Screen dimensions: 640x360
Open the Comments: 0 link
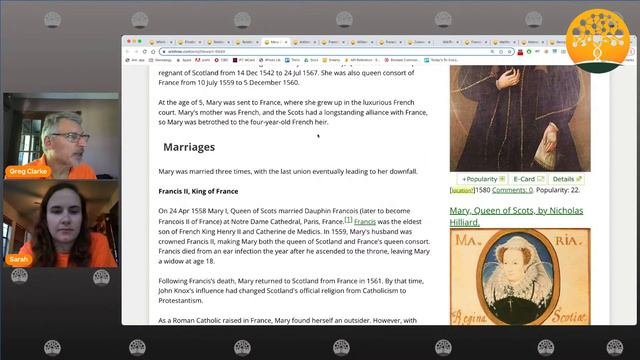(512, 190)
